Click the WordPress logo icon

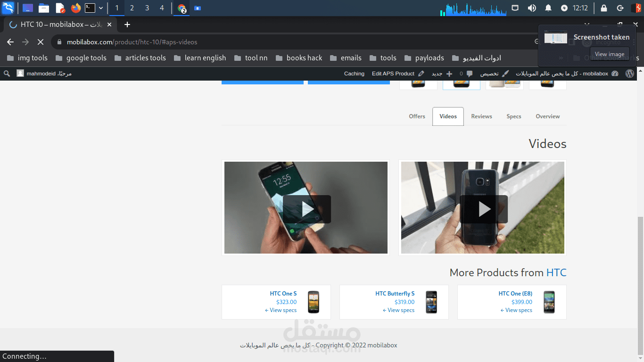(630, 74)
